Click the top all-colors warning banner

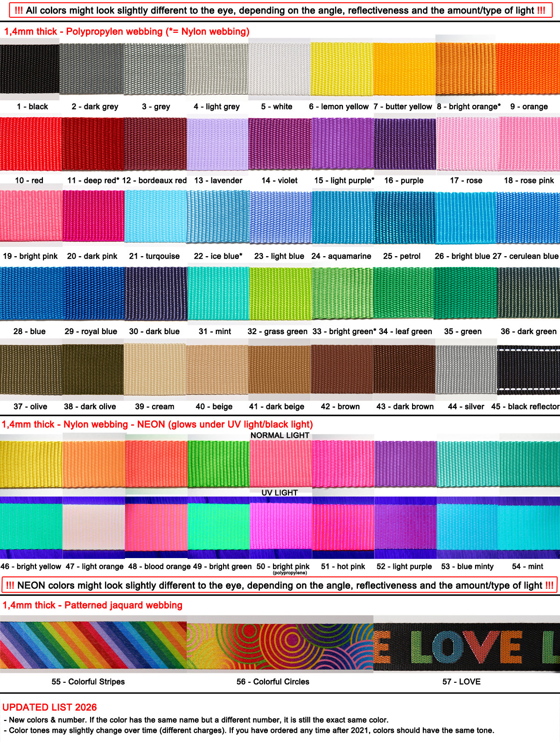tap(280, 10)
